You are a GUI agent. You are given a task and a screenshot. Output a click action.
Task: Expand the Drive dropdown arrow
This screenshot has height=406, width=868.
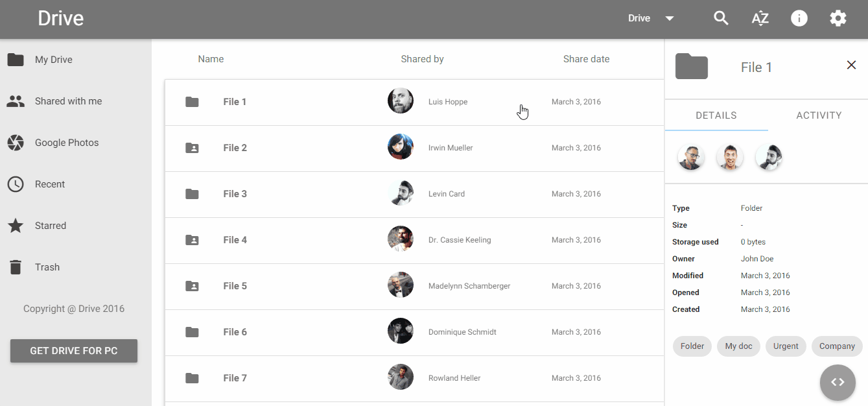670,18
